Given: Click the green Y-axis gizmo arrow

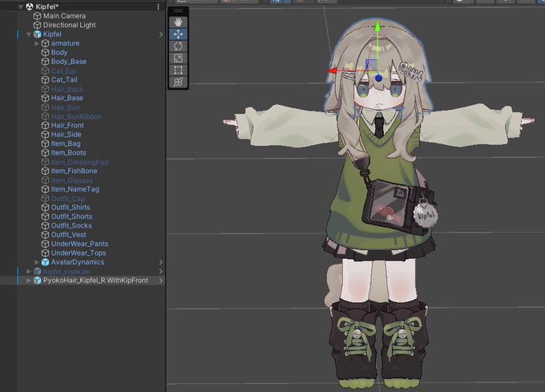Looking at the screenshot, I should (377, 26).
